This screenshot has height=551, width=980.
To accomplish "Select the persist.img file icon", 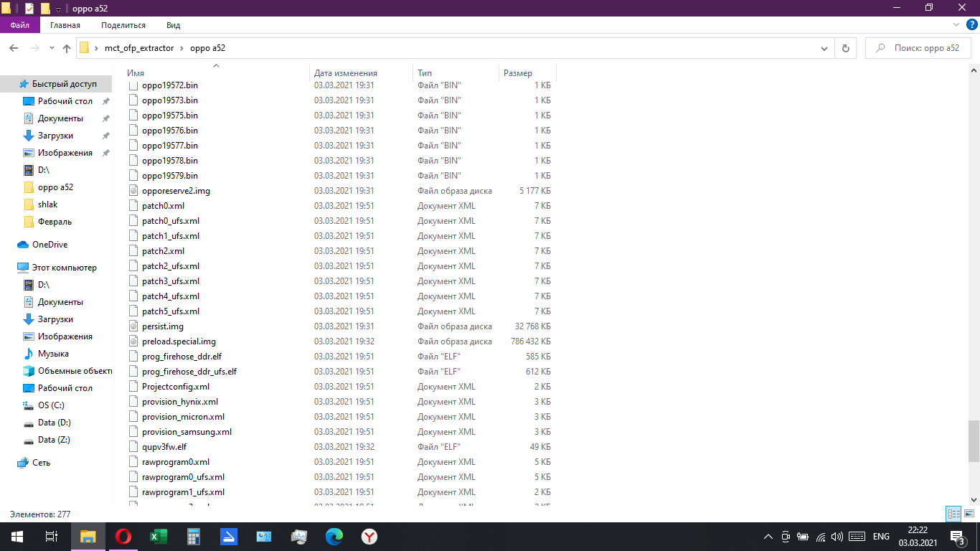I will (133, 326).
